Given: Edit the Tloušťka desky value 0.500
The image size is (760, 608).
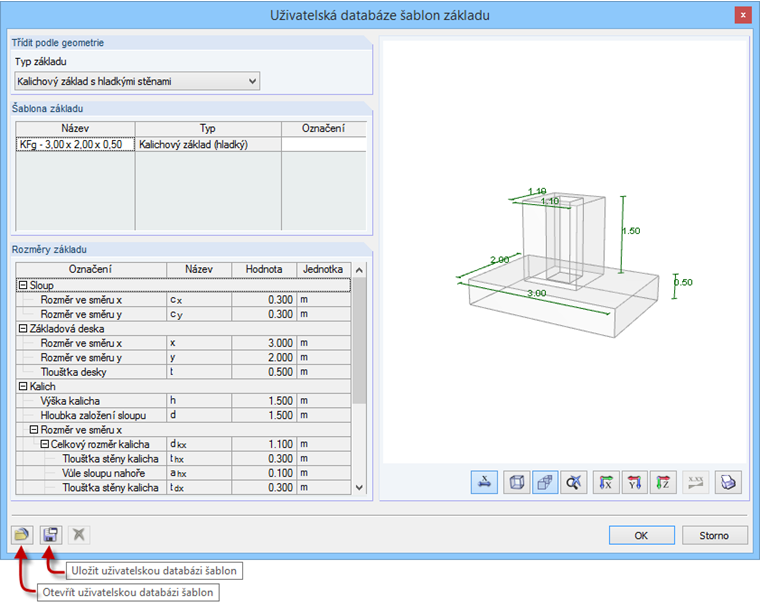Looking at the screenshot, I should point(264,372).
